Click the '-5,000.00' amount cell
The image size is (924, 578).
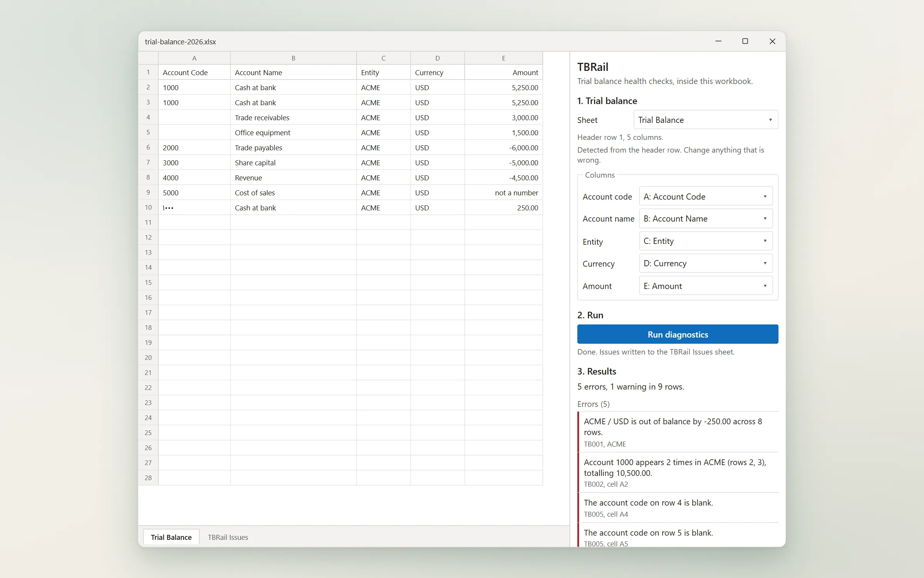pyautogui.click(x=504, y=163)
